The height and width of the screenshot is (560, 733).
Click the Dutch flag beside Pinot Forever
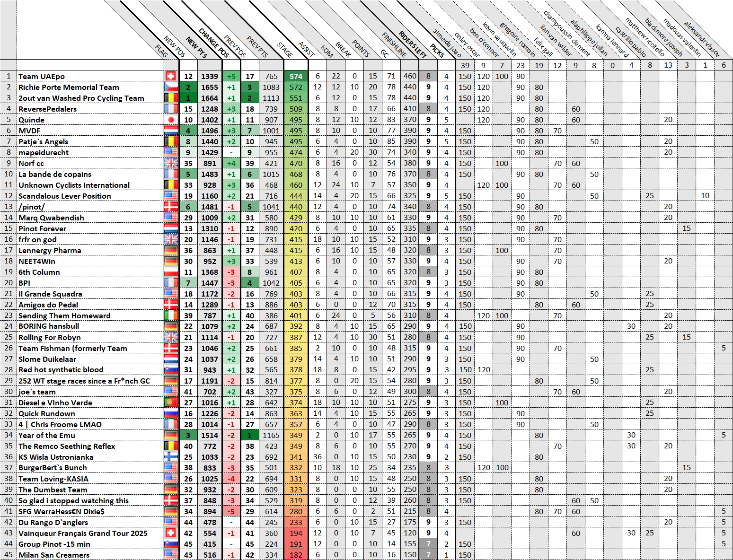[x=171, y=228]
